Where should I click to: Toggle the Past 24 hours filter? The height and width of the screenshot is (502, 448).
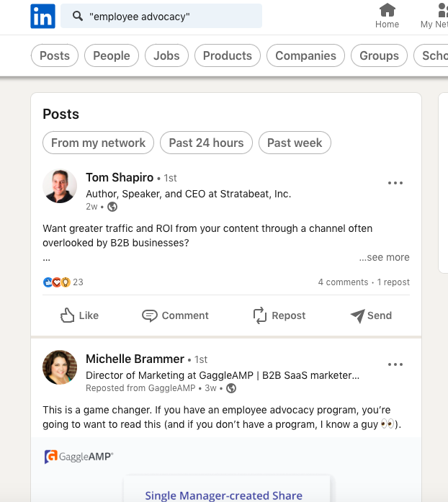tap(206, 143)
